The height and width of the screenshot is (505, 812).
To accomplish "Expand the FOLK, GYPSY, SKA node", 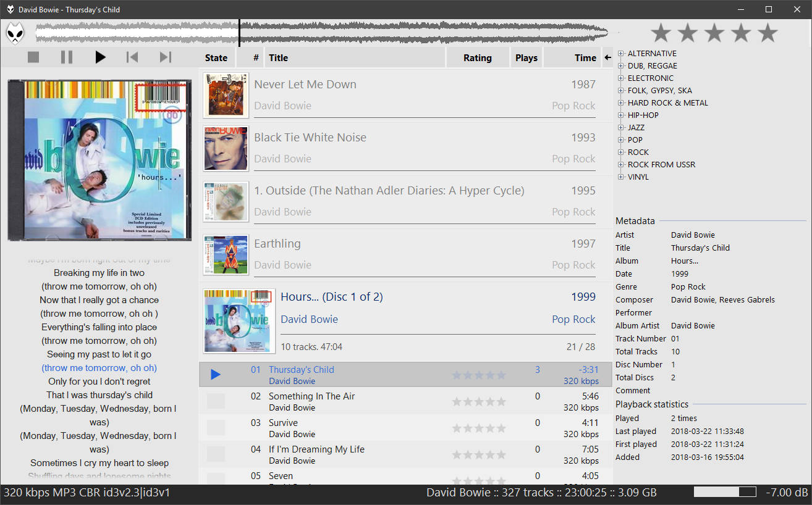I will (621, 91).
